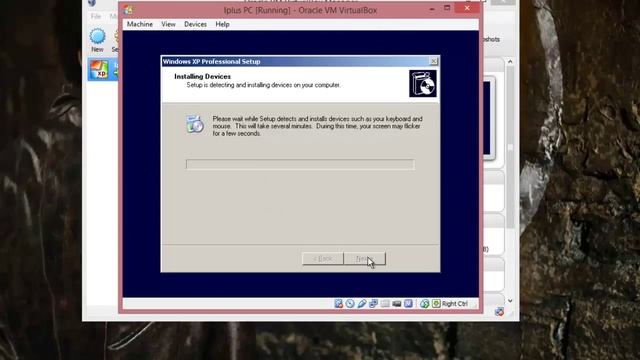Screen dimensions: 640x360
Task: Click the network adapters status bar icon
Action: pyautogui.click(x=373, y=304)
